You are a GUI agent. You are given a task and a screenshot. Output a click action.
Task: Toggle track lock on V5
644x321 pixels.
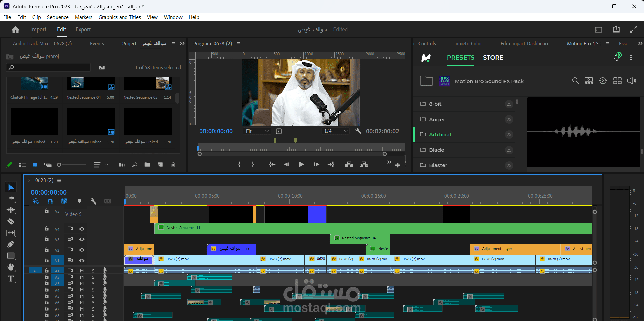47,211
